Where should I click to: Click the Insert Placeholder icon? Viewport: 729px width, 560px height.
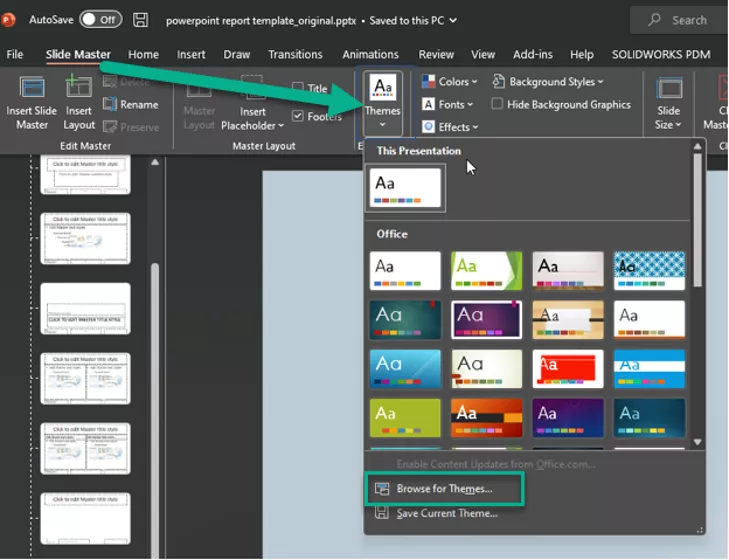click(252, 88)
